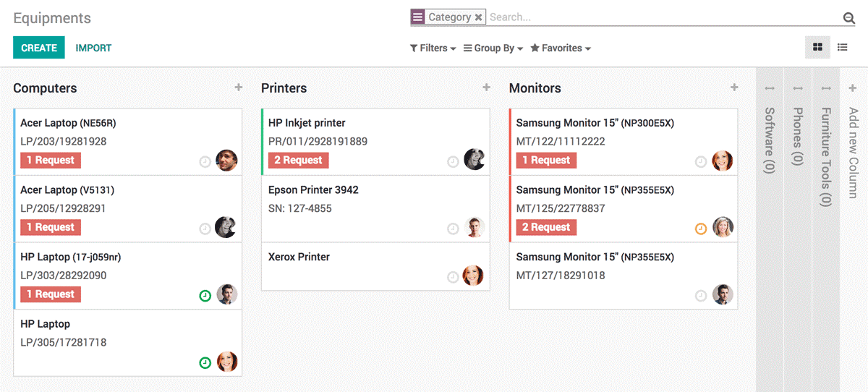Click the CREATE button
The width and height of the screenshot is (868, 392).
pos(39,48)
